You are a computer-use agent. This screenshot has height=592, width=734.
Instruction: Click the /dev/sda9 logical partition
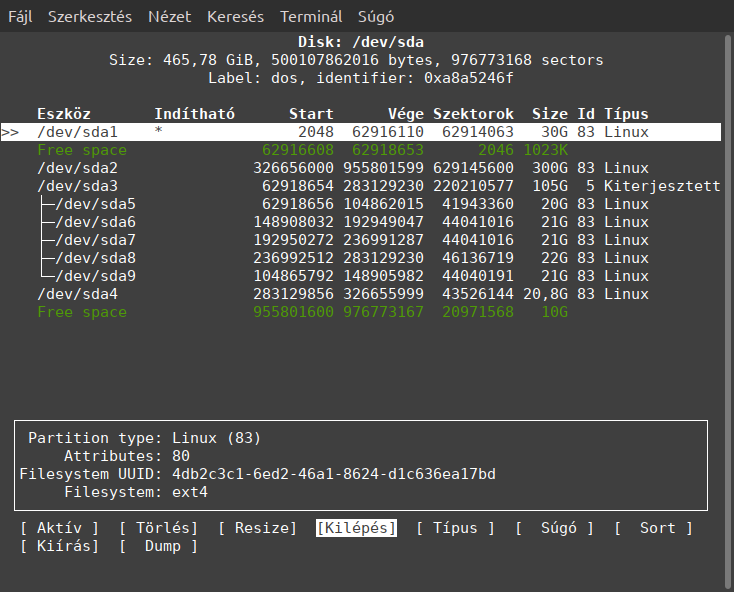(361, 276)
